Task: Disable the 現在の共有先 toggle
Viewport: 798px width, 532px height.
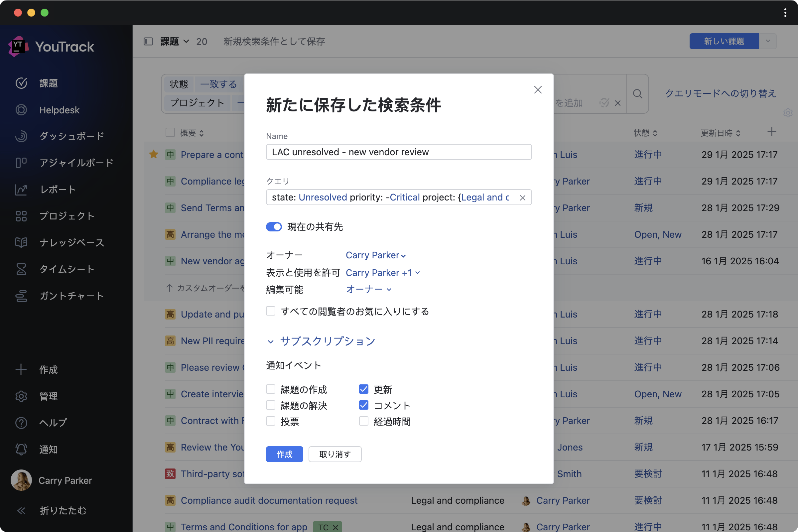Action: (274, 227)
